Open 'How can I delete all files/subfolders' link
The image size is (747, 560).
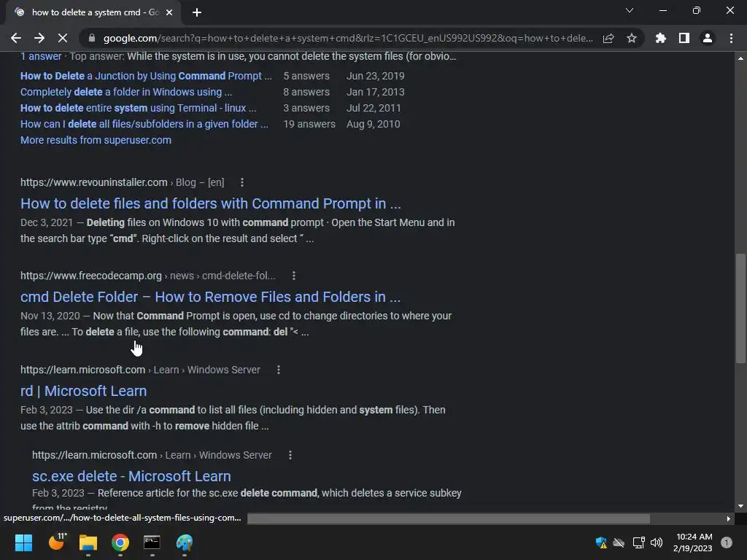pos(144,124)
